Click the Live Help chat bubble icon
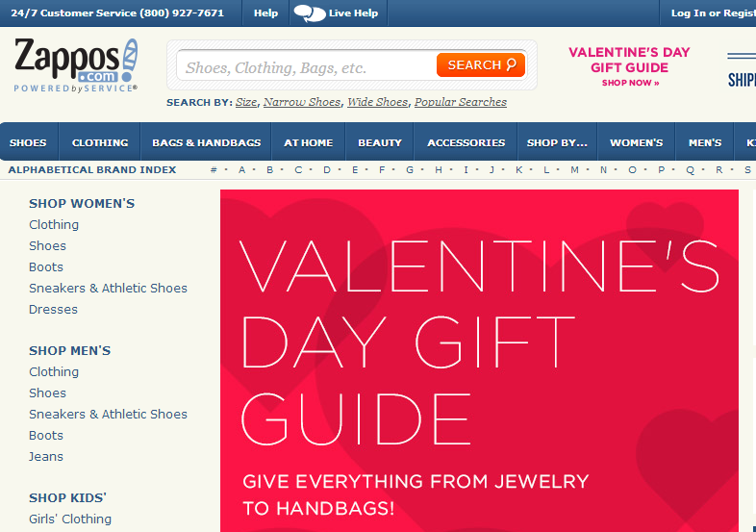Screen dimensions: 756x532 (310, 13)
